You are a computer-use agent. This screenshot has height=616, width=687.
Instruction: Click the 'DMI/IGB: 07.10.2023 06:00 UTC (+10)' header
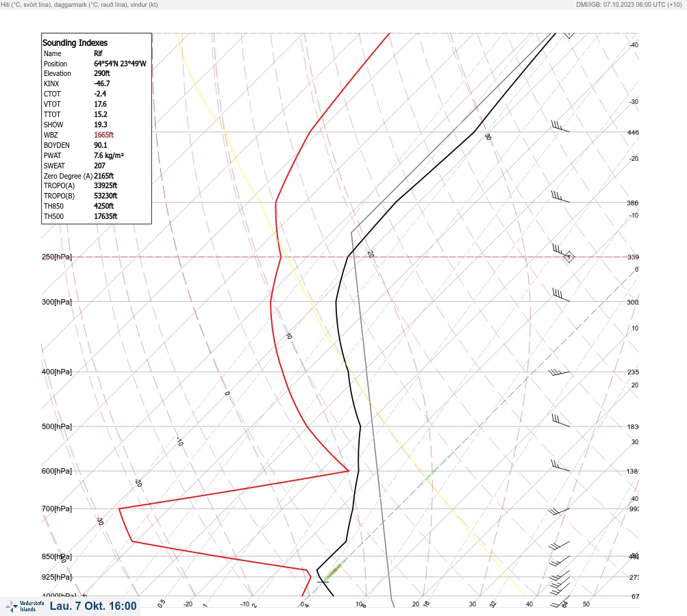629,4
